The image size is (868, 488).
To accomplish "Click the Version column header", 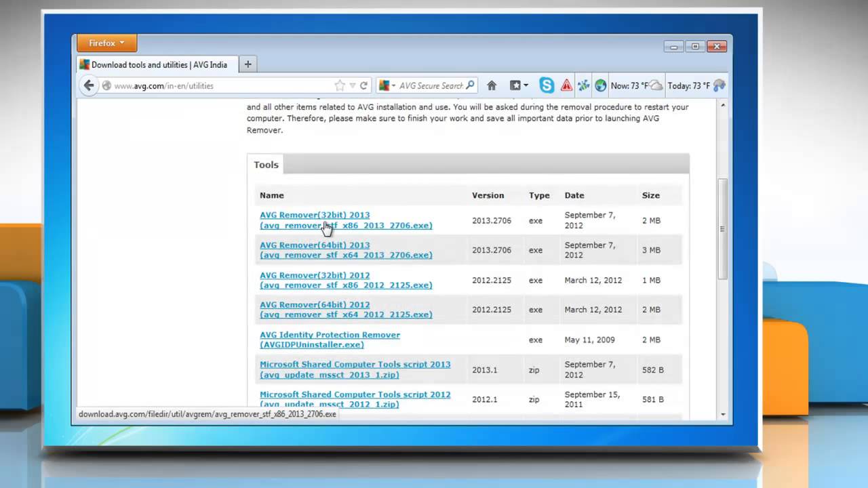I will [488, 195].
